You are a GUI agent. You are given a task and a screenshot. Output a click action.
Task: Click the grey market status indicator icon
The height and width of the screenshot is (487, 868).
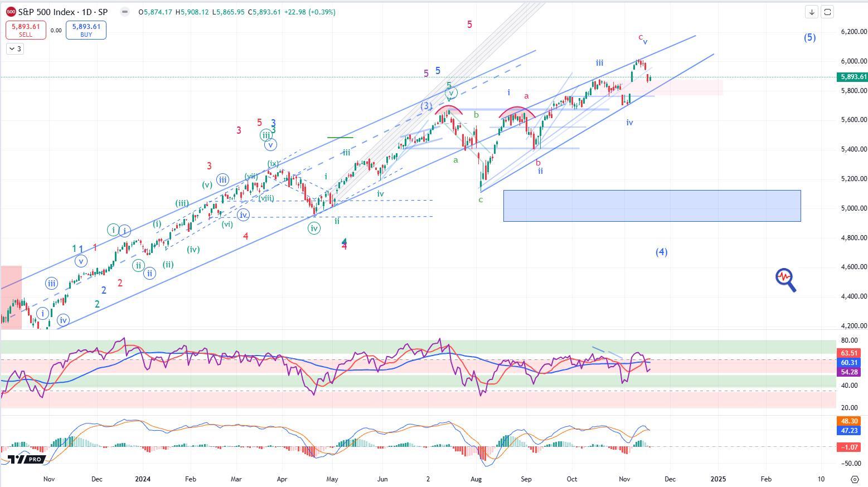(x=125, y=12)
